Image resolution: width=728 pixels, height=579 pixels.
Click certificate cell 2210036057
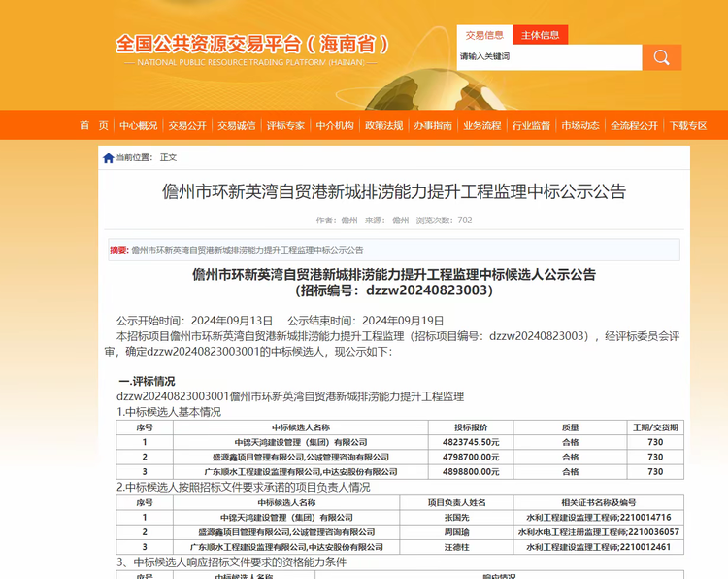[x=599, y=532]
